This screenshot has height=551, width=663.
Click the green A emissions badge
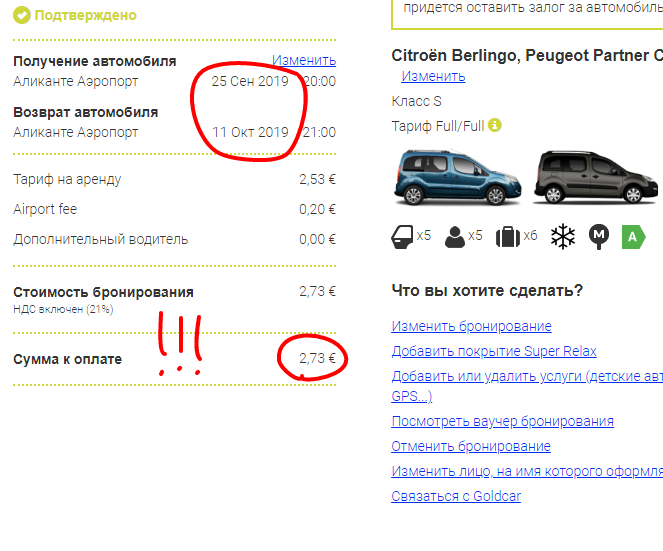[633, 237]
